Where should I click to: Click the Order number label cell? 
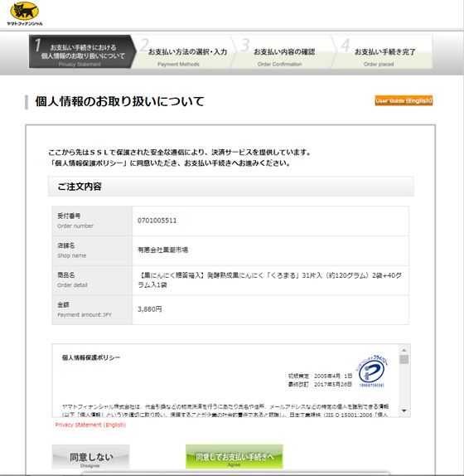click(92, 221)
